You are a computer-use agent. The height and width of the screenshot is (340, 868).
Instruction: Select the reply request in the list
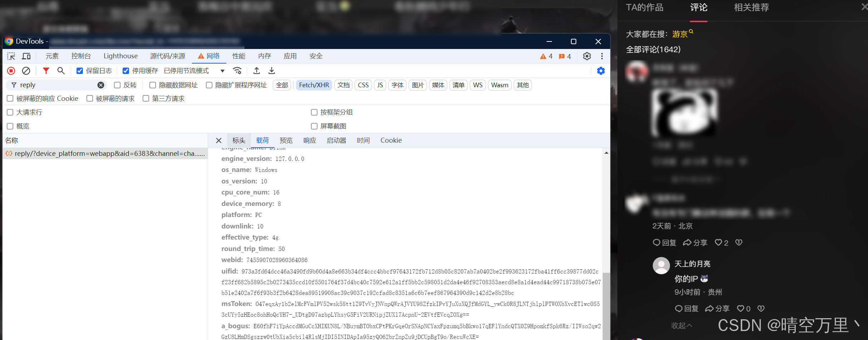[105, 153]
